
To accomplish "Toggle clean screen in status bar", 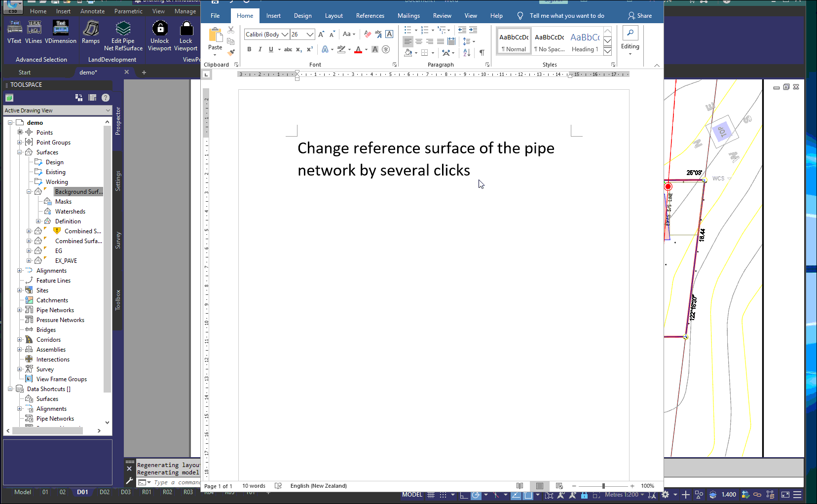I will tap(785, 495).
